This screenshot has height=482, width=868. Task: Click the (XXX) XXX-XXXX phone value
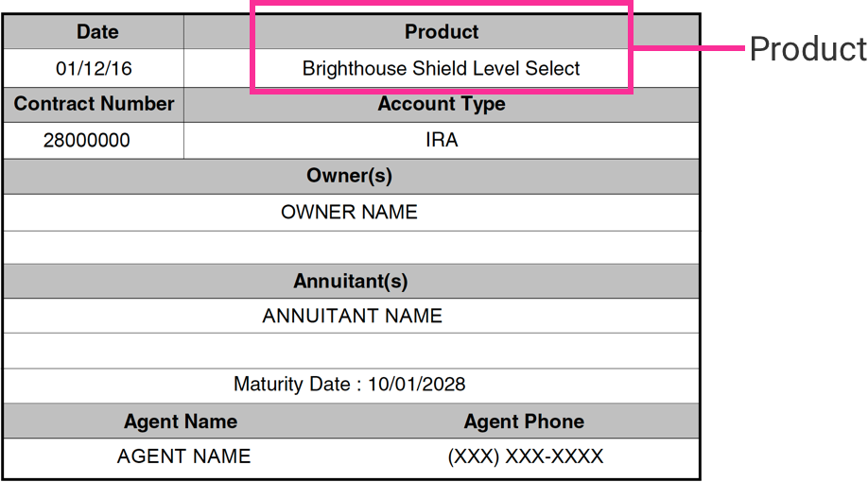[526, 456]
